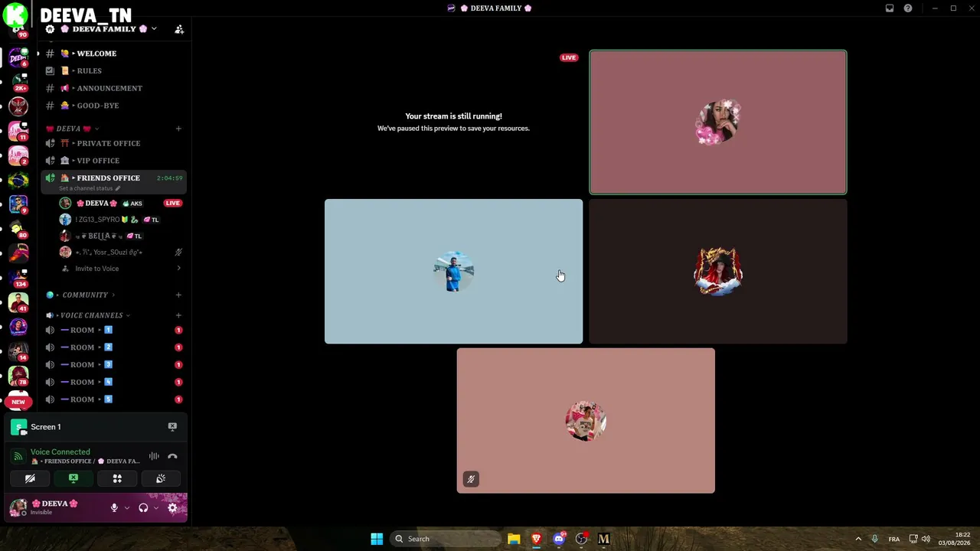
Task: Open the M app icon on taskbar
Action: click(603, 539)
